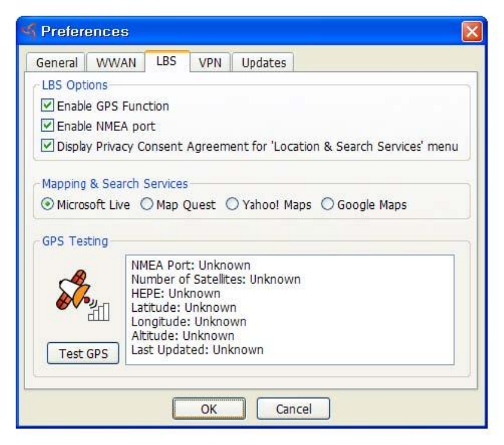Select the Microsoft Live radio button
Viewport: 504px width, 445px height.
47,204
